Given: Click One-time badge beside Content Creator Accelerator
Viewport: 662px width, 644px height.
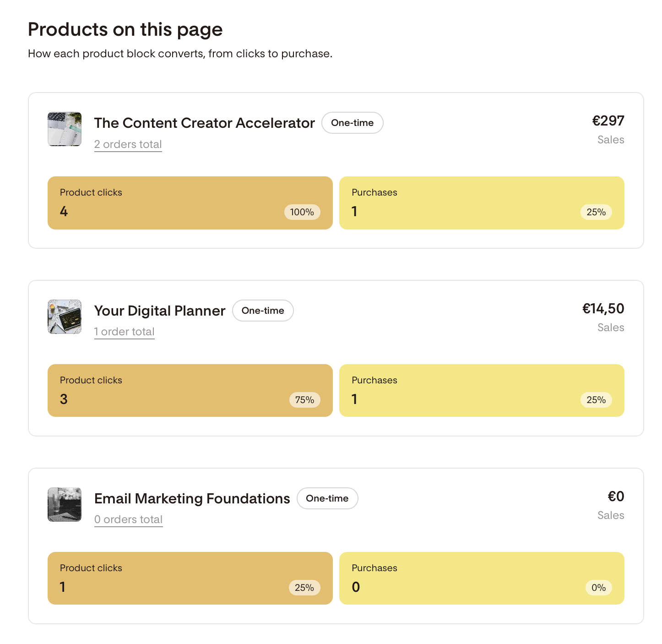Looking at the screenshot, I should pos(353,123).
